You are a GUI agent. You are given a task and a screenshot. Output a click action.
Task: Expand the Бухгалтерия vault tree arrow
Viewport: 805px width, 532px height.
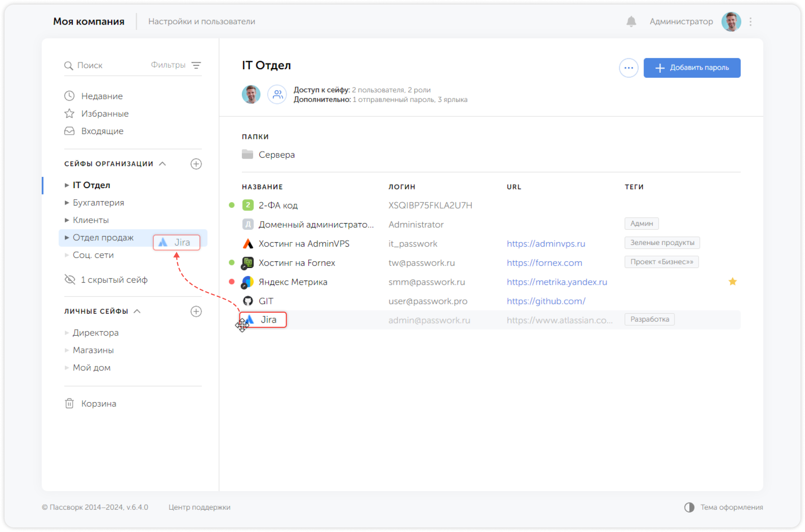click(67, 203)
